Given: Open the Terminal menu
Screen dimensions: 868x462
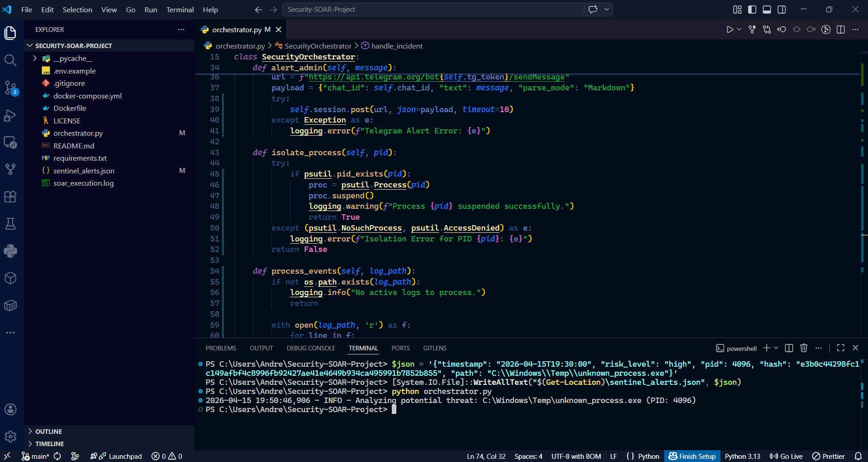Looking at the screenshot, I should coord(180,10).
